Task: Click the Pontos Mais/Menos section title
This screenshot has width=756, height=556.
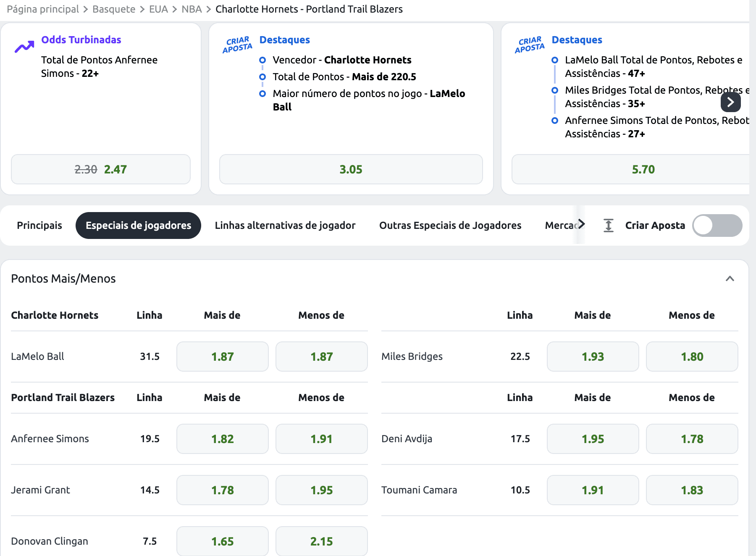Action: [63, 279]
